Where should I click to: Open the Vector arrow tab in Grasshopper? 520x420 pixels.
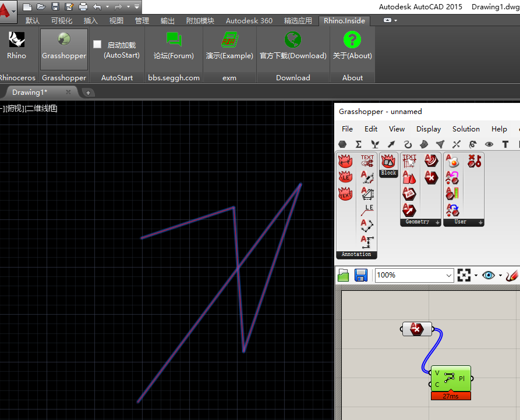click(391, 144)
